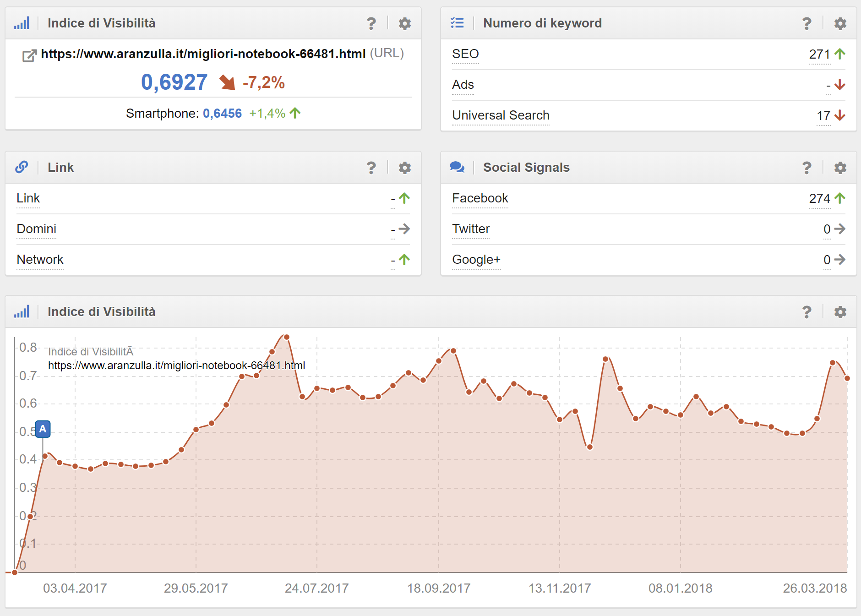Click the 03.04.2017 date label on chart axis
Screen dimensions: 861x616
click(75, 589)
